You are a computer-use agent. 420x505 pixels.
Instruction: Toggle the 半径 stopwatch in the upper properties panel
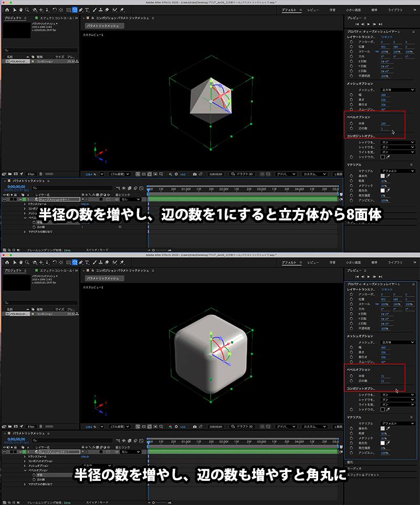(x=351, y=123)
